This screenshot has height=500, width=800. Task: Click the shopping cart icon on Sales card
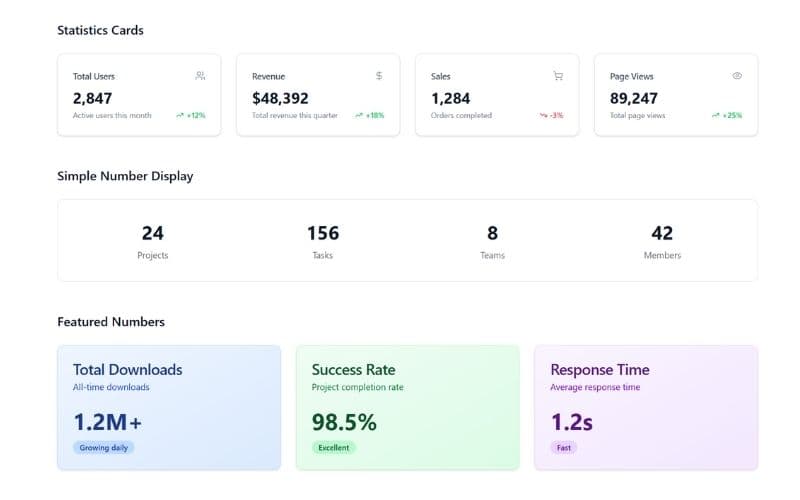coord(558,76)
